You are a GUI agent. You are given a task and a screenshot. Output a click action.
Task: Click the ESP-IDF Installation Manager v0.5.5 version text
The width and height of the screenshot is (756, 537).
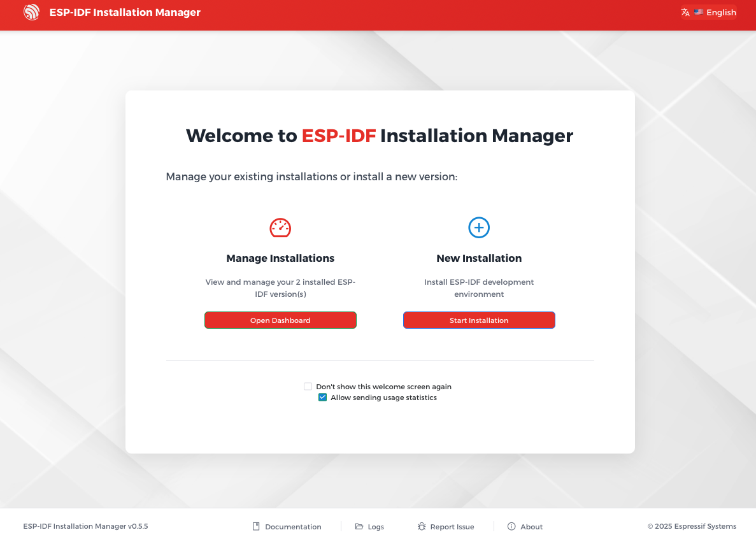[85, 526]
